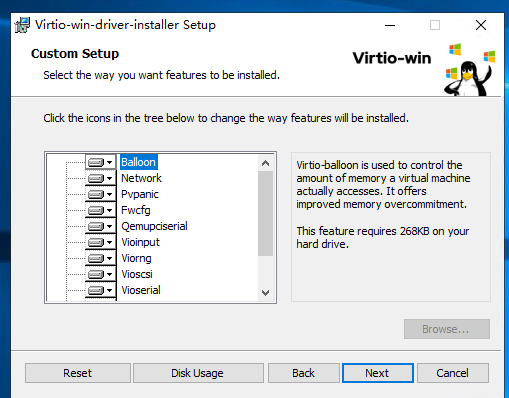Select the Vioscsi feature in the tree
Screen dimensions: 509x398
click(x=137, y=274)
